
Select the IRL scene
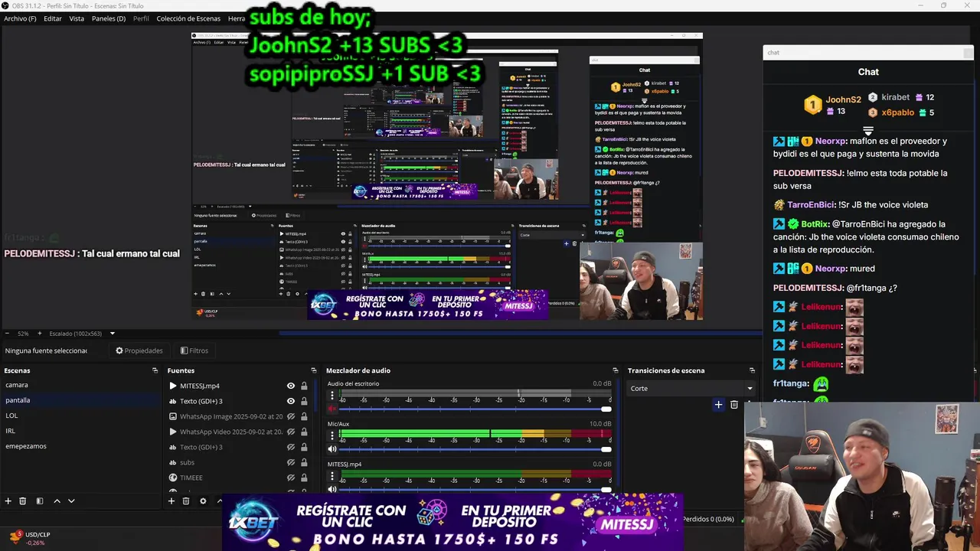click(x=80, y=431)
